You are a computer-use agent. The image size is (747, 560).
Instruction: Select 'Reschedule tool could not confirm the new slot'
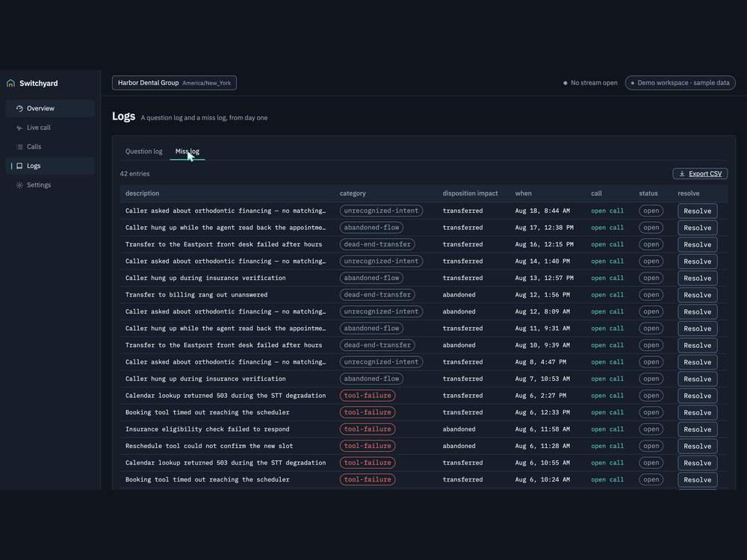click(x=209, y=447)
